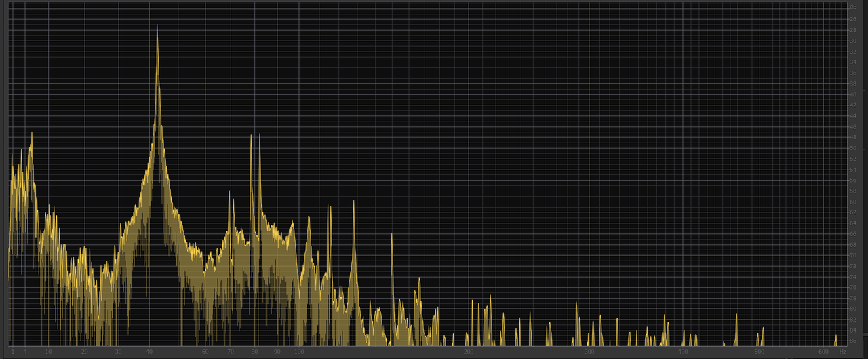Click the -76 level label

[852, 287]
